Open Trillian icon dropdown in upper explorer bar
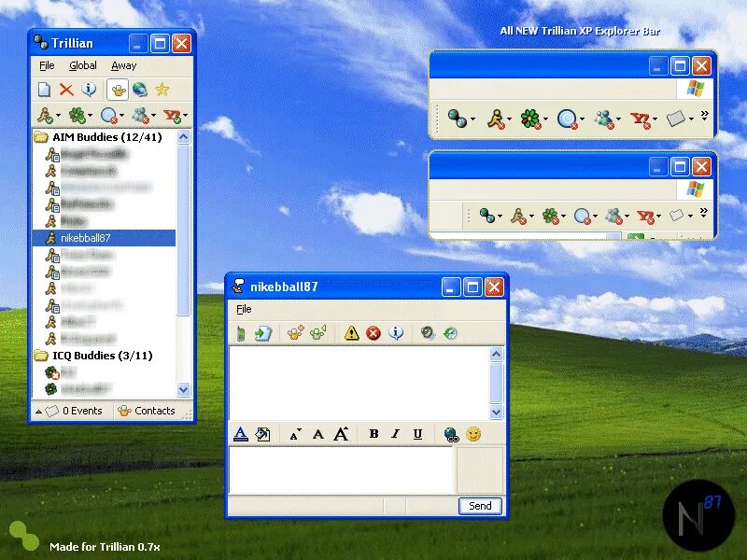Viewport: 747px width, 560px height. pyautogui.click(x=472, y=119)
